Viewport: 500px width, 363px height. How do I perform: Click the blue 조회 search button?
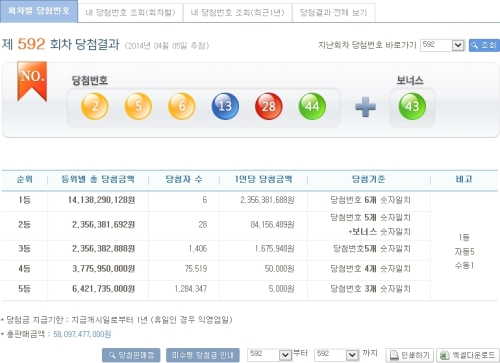pyautogui.click(x=484, y=45)
